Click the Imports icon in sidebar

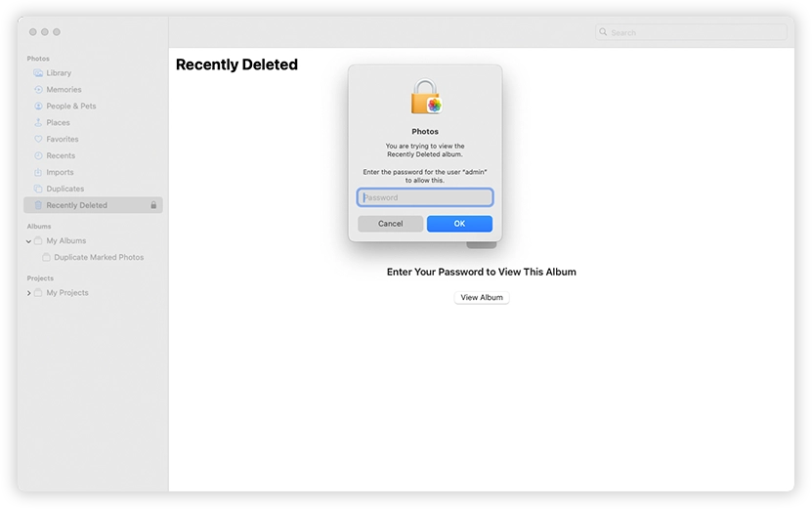click(x=38, y=172)
